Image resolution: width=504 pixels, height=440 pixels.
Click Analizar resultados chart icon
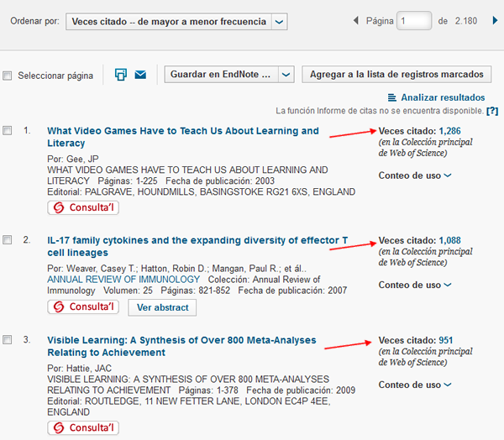(x=393, y=97)
